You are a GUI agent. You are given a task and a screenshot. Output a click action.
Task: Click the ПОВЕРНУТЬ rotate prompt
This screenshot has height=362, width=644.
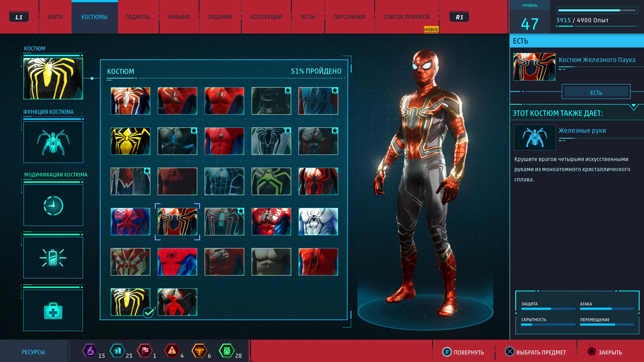tap(463, 352)
